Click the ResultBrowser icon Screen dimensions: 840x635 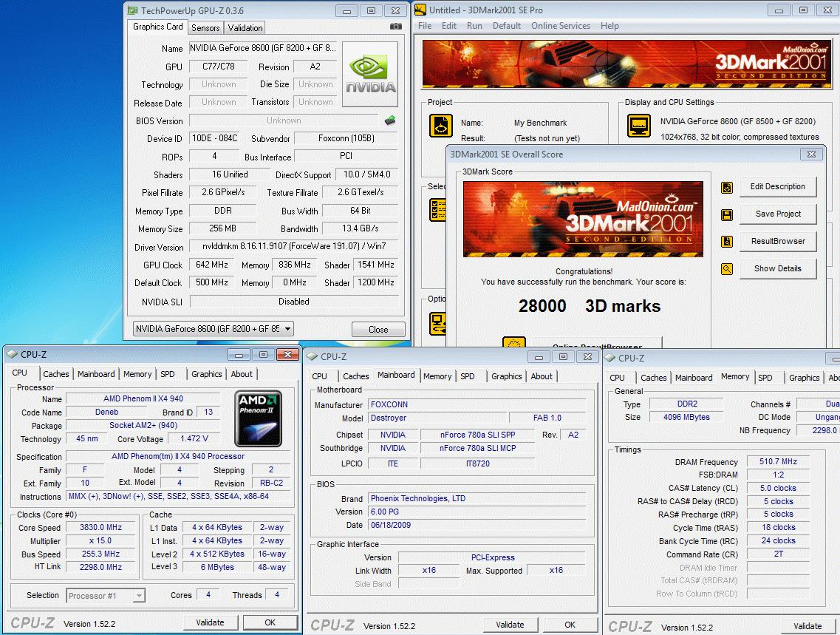tap(727, 242)
